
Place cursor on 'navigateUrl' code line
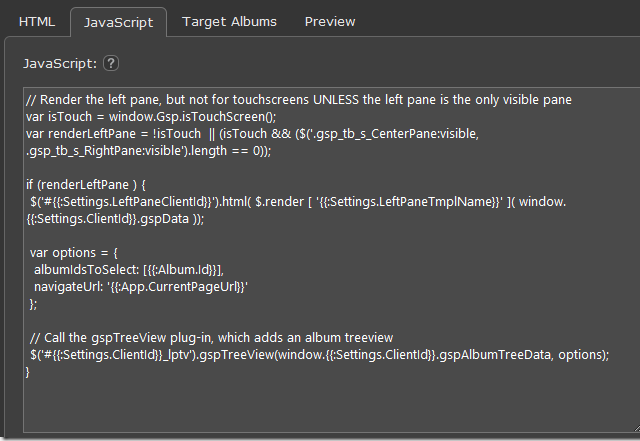(141, 287)
